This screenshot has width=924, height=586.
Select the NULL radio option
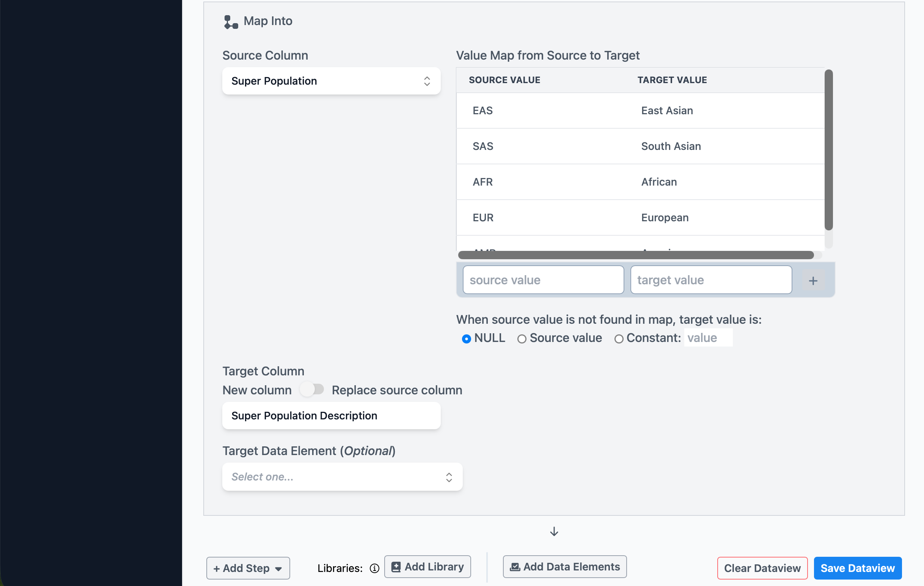466,339
